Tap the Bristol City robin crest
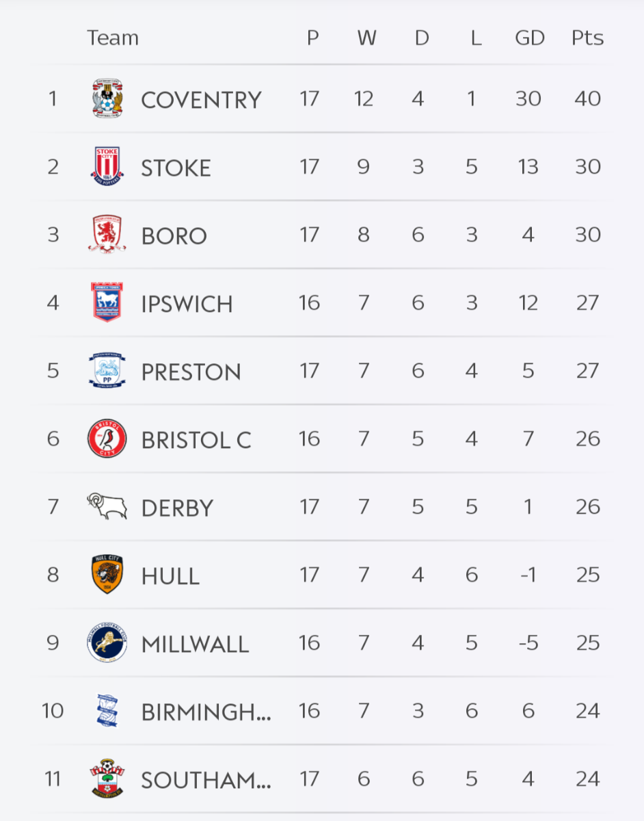This screenshot has width=644, height=821. click(x=107, y=439)
